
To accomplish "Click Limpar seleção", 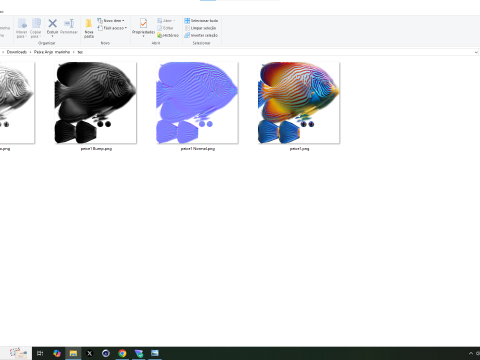I will 200,28.
